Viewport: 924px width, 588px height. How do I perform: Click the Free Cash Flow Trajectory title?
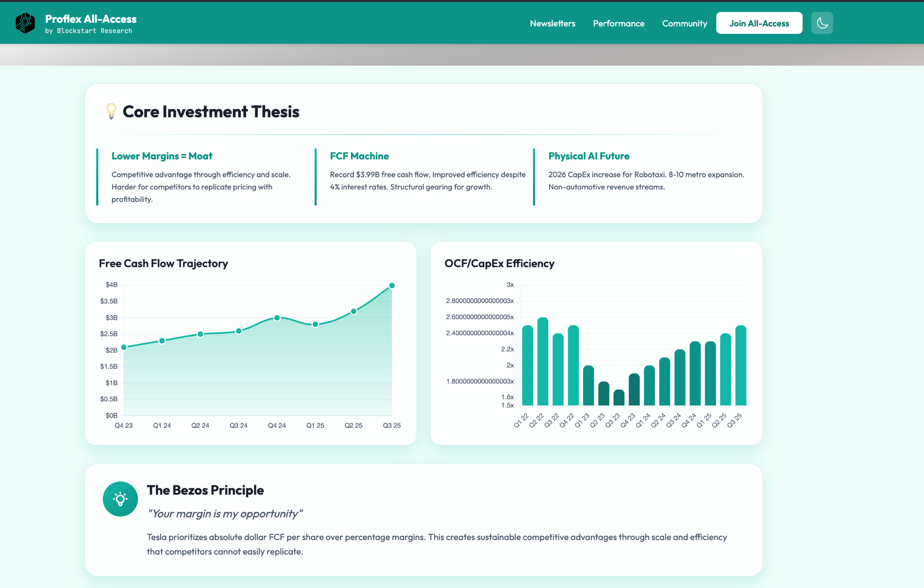point(164,263)
